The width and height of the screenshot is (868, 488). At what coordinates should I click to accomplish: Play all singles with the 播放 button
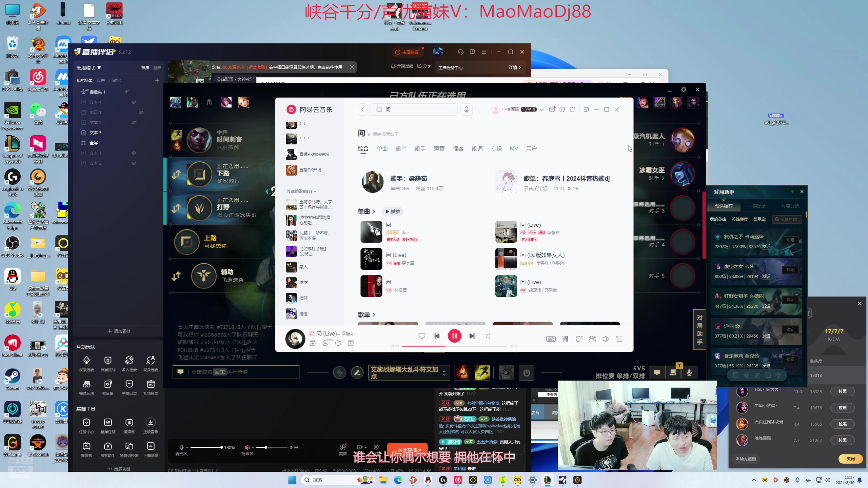[x=393, y=211]
